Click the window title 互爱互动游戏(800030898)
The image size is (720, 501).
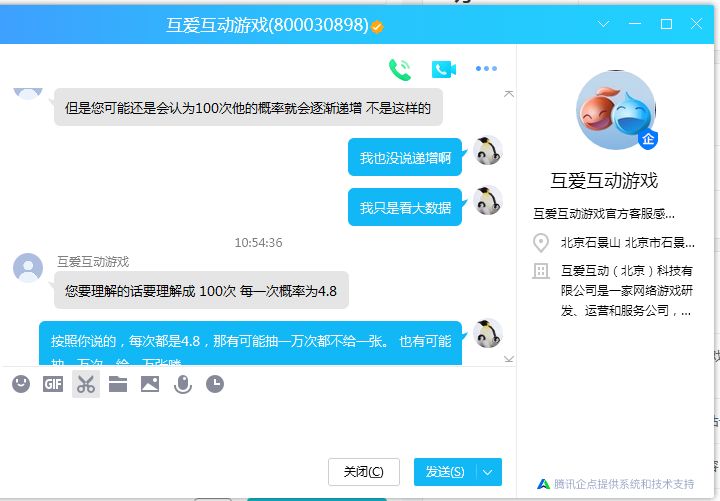click(267, 25)
